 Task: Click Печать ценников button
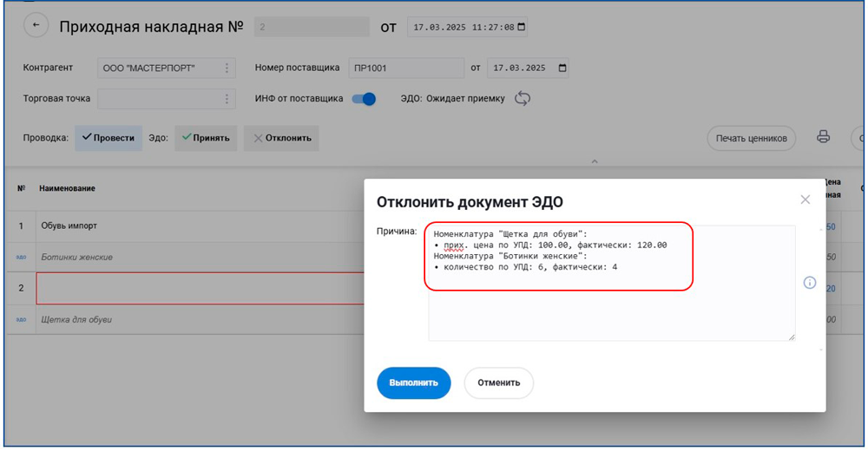coord(751,138)
